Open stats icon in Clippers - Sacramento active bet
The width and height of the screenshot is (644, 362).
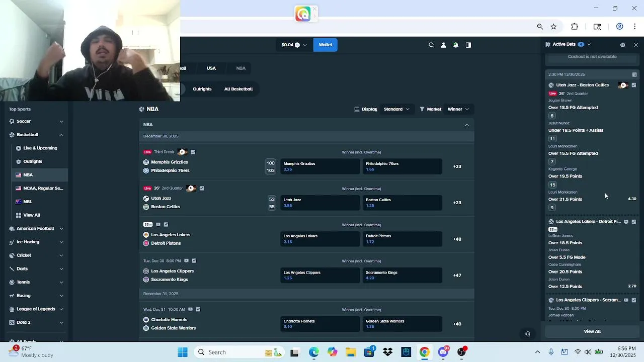pyautogui.click(x=634, y=300)
